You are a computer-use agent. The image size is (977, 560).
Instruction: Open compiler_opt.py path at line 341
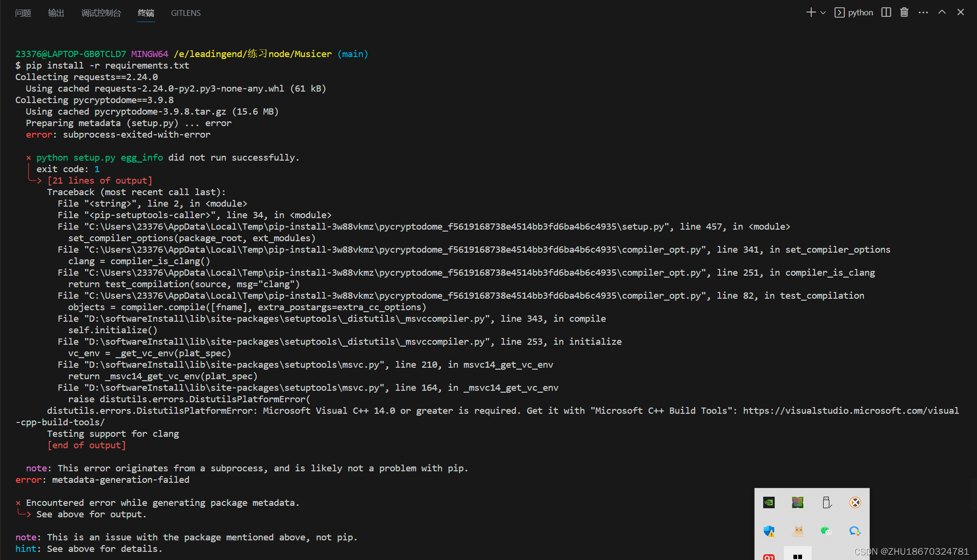coord(397,250)
